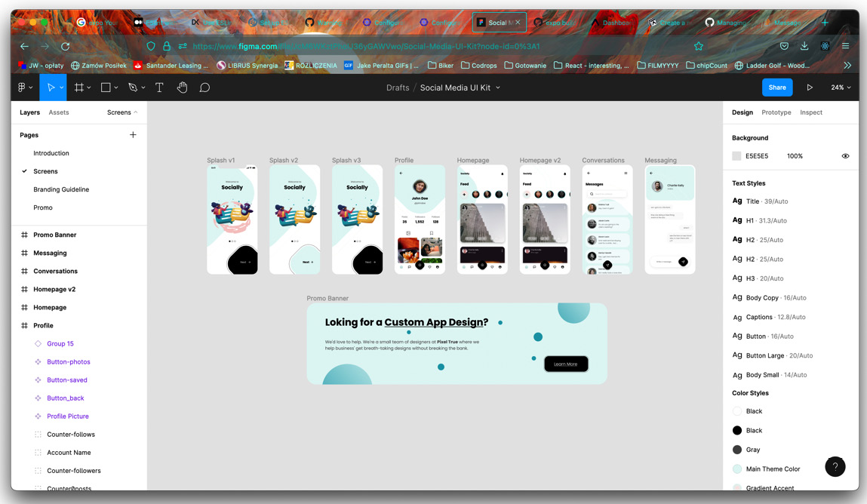The image size is (867, 504).
Task: Toggle visibility of the Background color
Action: [x=844, y=155]
